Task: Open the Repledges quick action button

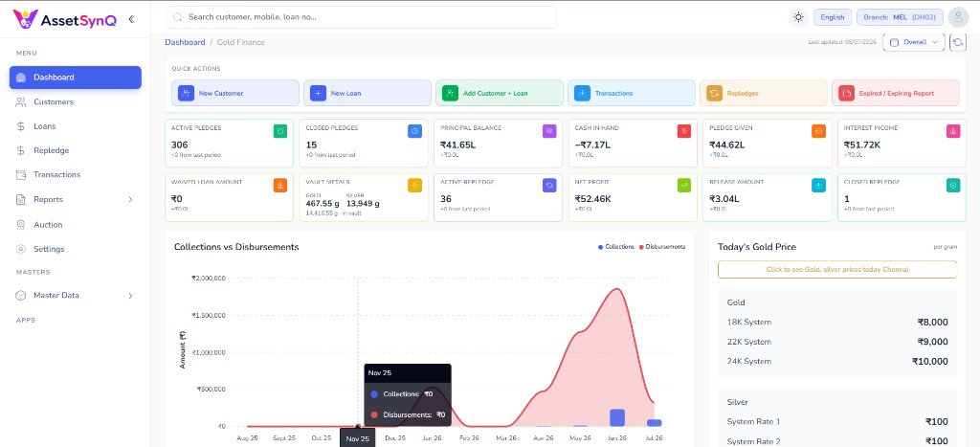Action: click(x=763, y=93)
